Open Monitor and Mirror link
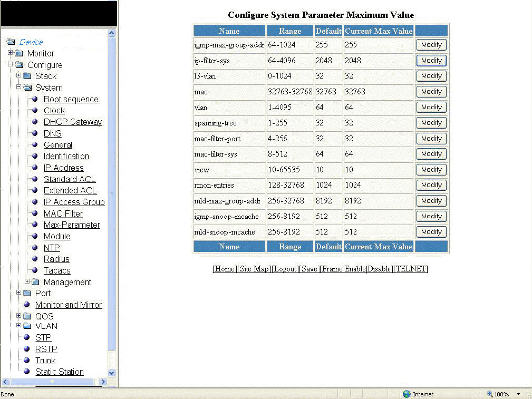Viewport: 532px width, 399px height. coord(69,305)
